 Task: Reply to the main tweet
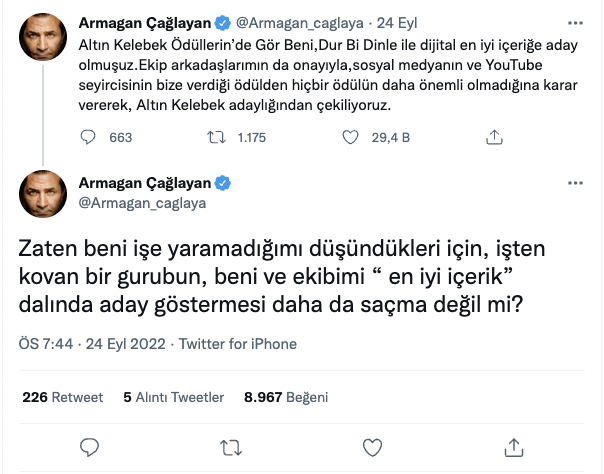tap(88, 446)
